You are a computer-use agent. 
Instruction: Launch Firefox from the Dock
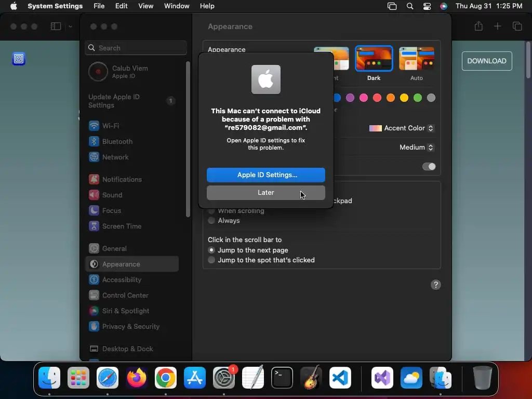(x=137, y=377)
